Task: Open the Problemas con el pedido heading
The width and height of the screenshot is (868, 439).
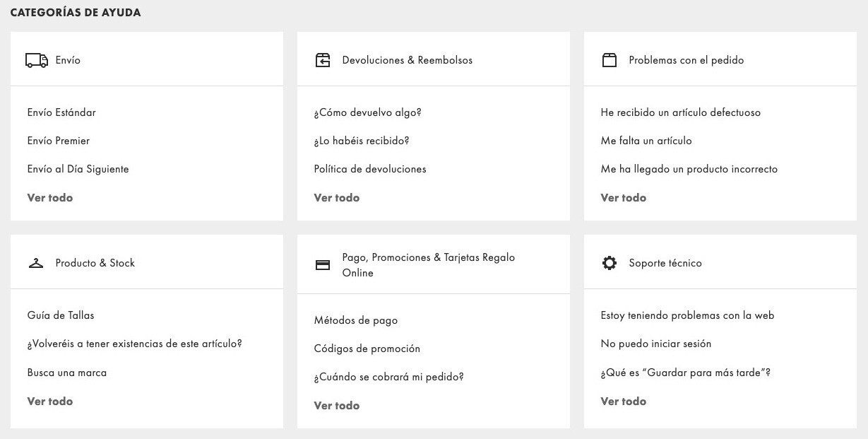Action: [686, 60]
